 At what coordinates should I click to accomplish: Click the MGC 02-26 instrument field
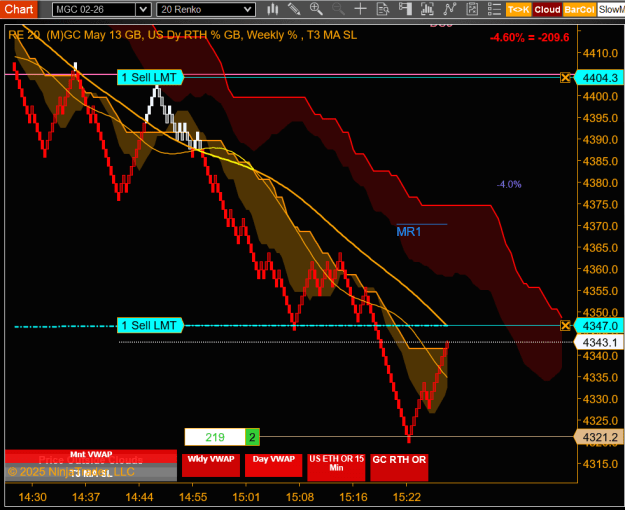click(94, 10)
